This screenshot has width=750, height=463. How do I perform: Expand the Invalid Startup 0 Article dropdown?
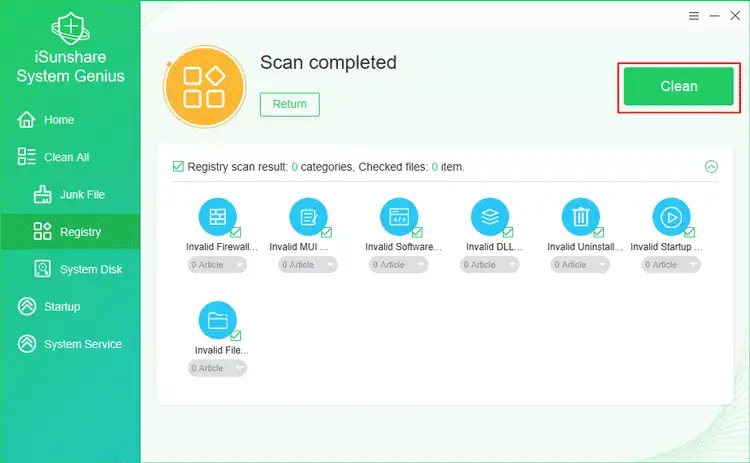tap(671, 265)
